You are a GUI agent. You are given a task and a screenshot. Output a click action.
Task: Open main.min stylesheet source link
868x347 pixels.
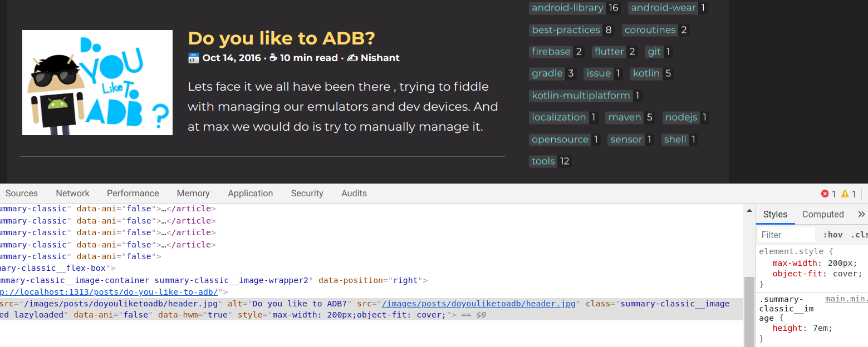[846, 299]
